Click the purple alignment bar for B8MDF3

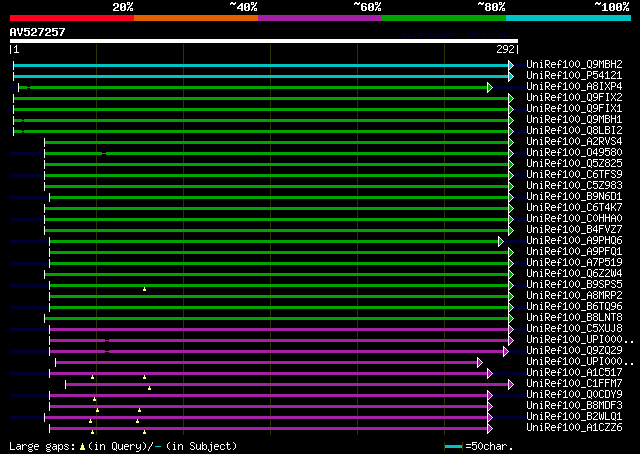(x=269, y=407)
